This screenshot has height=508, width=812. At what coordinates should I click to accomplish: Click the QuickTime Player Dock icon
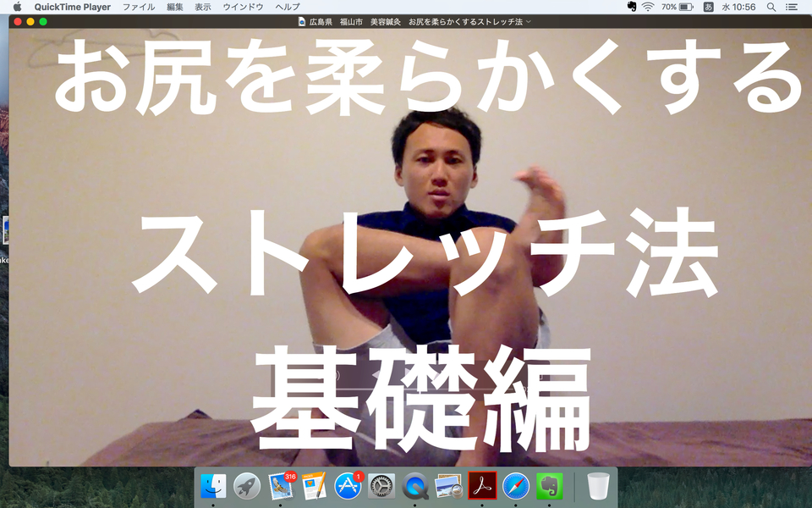point(414,486)
